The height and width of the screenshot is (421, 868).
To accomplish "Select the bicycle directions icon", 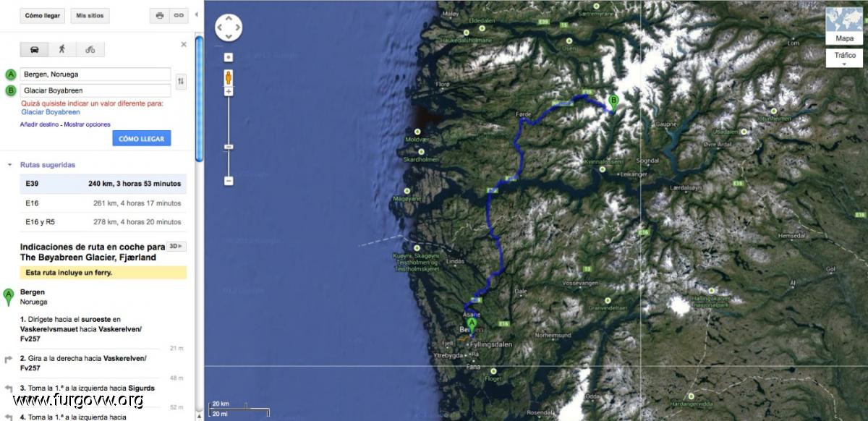I will [90, 49].
